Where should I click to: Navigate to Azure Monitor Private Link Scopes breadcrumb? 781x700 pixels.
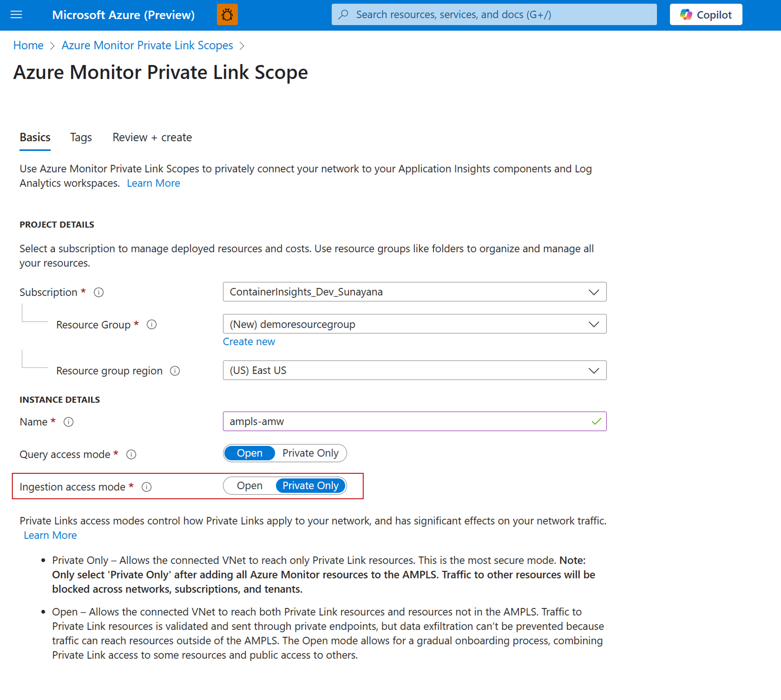(147, 45)
